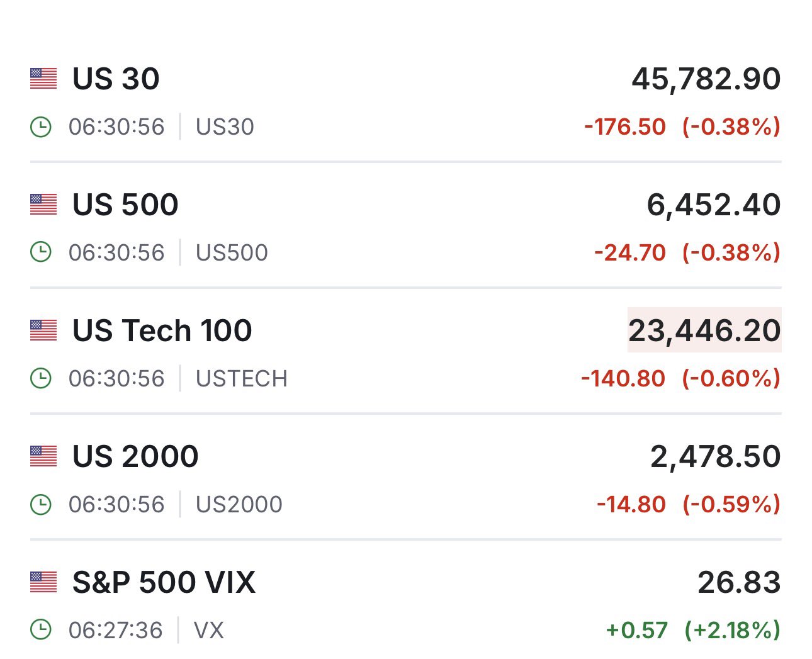Image resolution: width=812 pixels, height=659 pixels.
Task: Click the green clock icon under US 30
Action: 41,127
